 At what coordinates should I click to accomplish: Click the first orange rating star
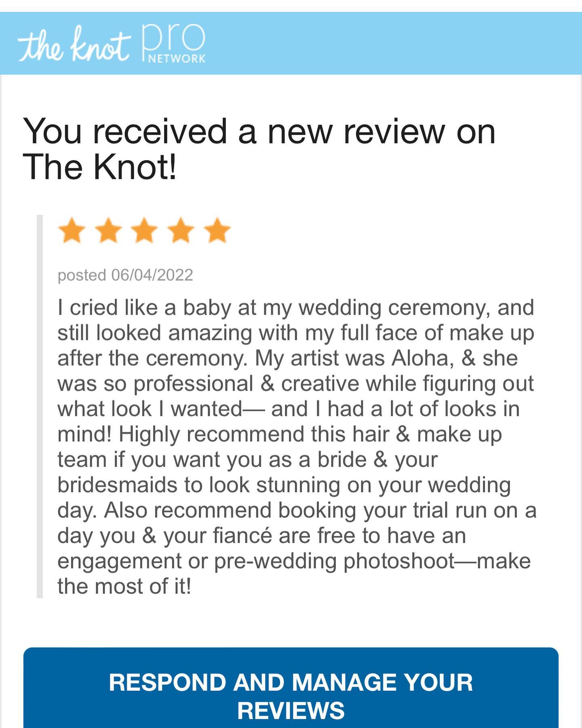point(72,230)
